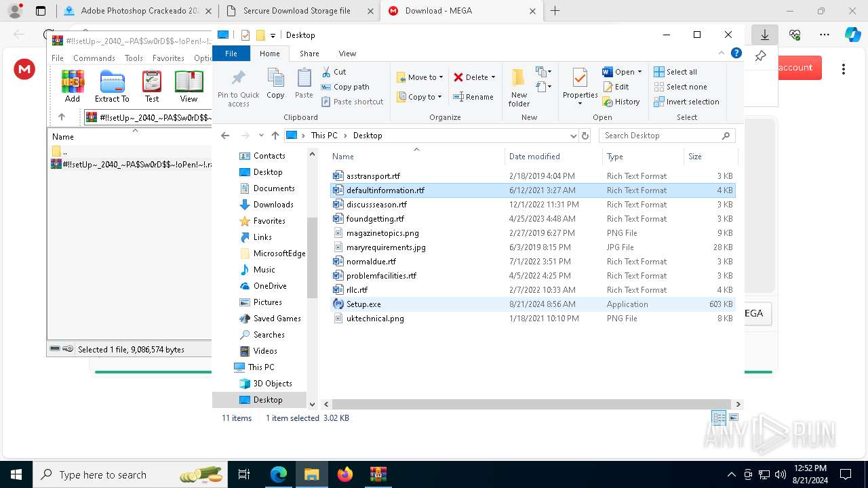Viewport: 868px width, 488px height.
Task: Click the Cut scissors command
Action: (x=334, y=72)
